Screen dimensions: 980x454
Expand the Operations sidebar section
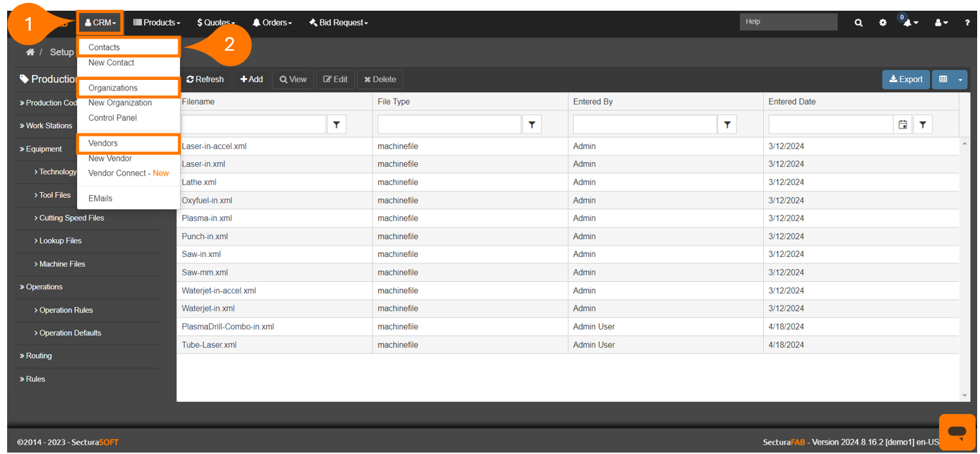[44, 287]
